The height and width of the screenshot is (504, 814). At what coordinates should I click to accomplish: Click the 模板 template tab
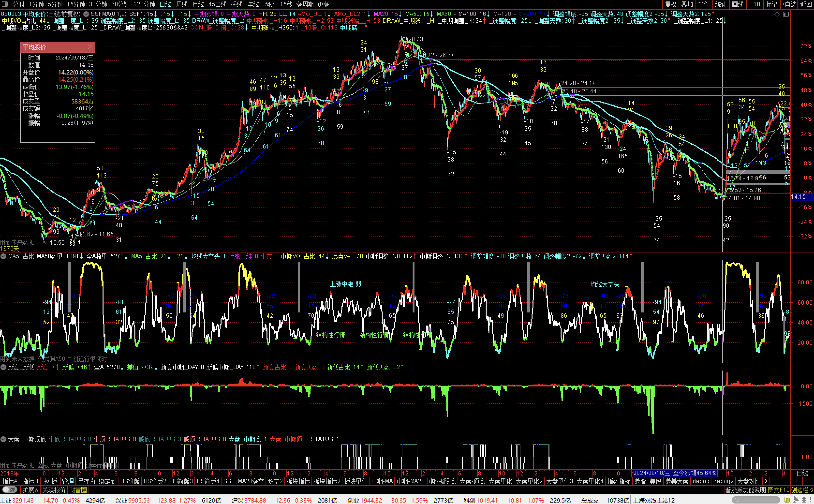[x=50, y=481]
